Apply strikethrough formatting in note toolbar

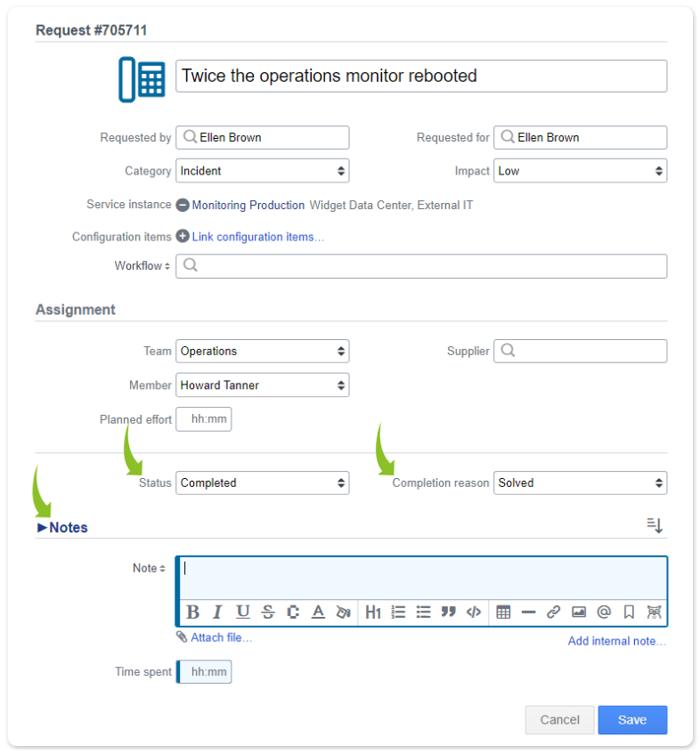click(x=268, y=612)
